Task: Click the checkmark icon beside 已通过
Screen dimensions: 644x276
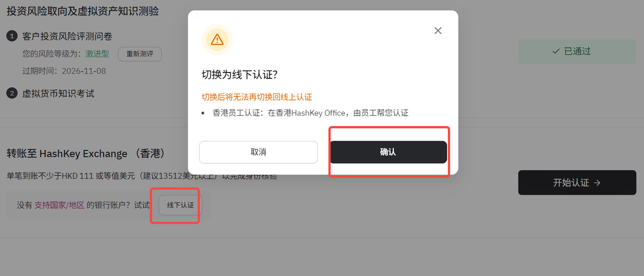Action: point(556,51)
